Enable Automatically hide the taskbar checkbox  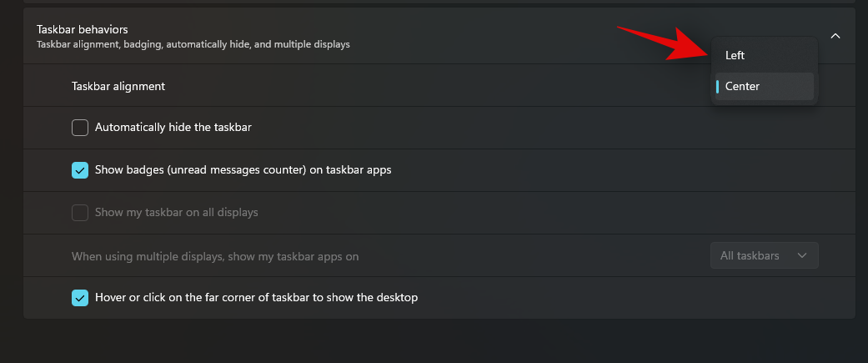pos(80,128)
